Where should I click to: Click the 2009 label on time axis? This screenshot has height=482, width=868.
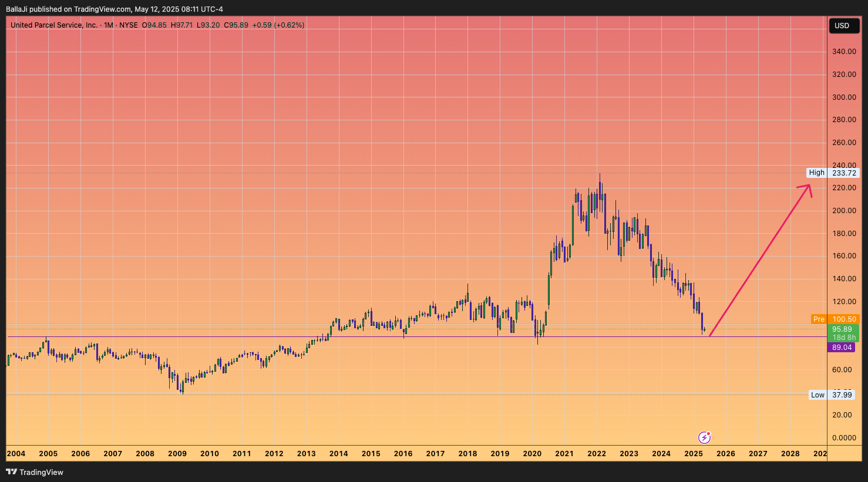click(x=177, y=453)
